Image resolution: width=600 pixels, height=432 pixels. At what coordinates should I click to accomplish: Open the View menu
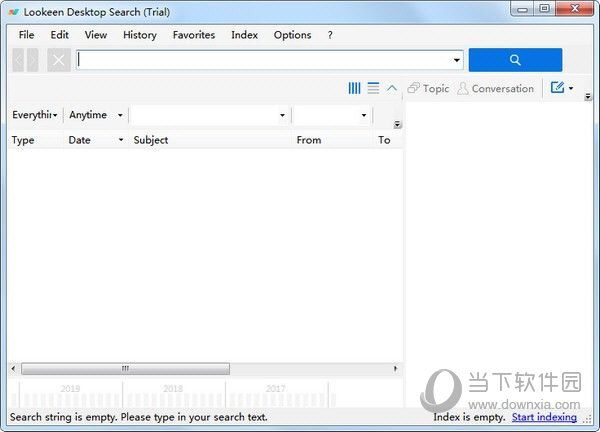tap(96, 35)
